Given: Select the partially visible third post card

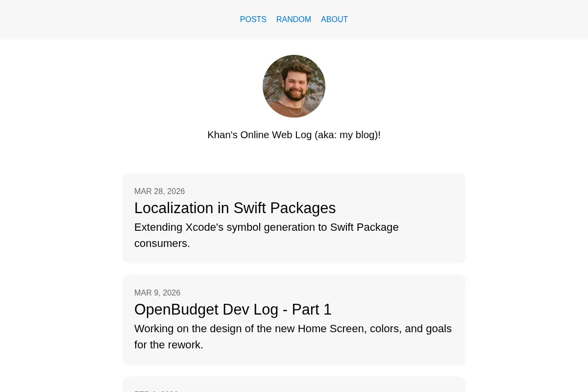Looking at the screenshot, I should tap(294, 385).
